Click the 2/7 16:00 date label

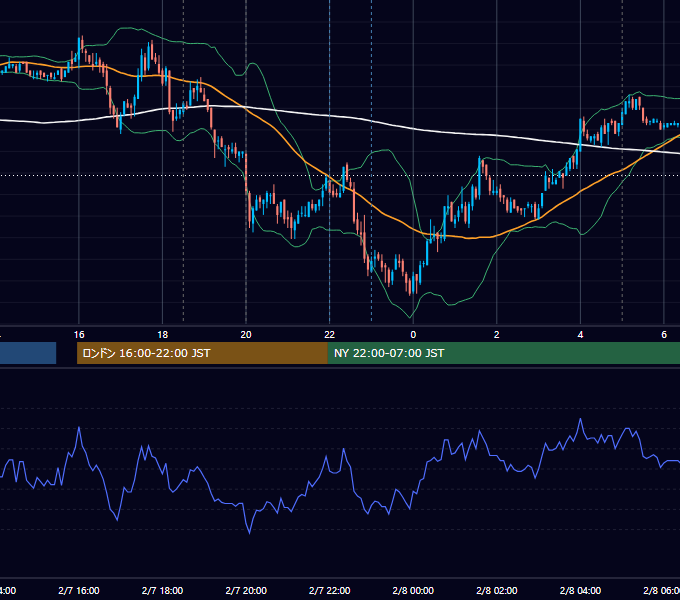79,590
